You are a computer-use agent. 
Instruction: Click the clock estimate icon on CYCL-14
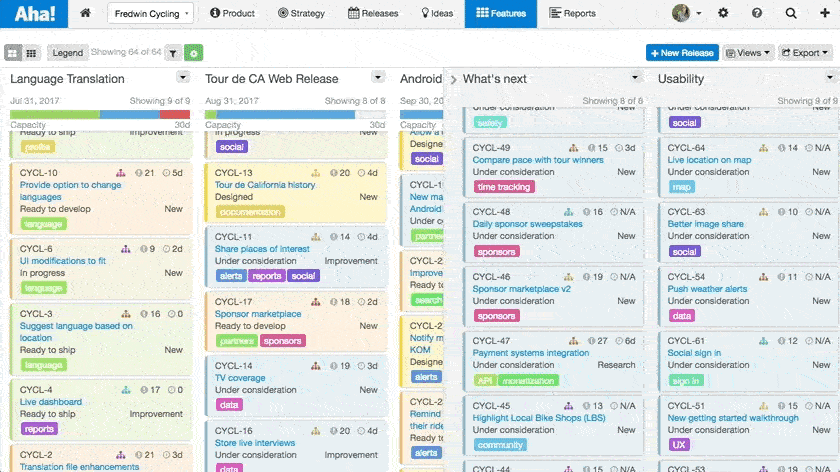(361, 366)
